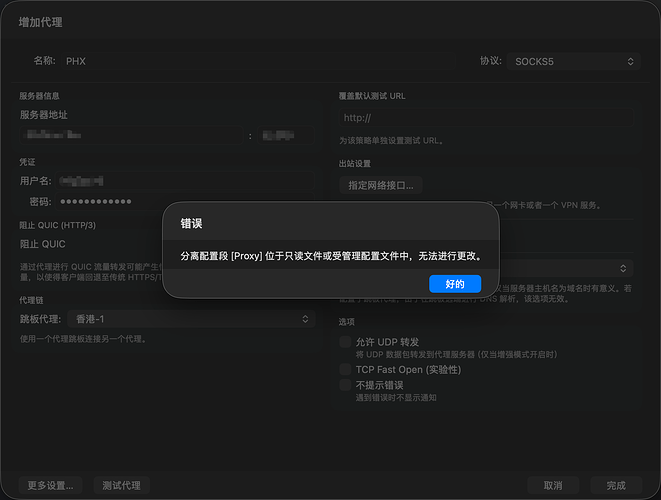Click the 密码 password field

coord(185,202)
